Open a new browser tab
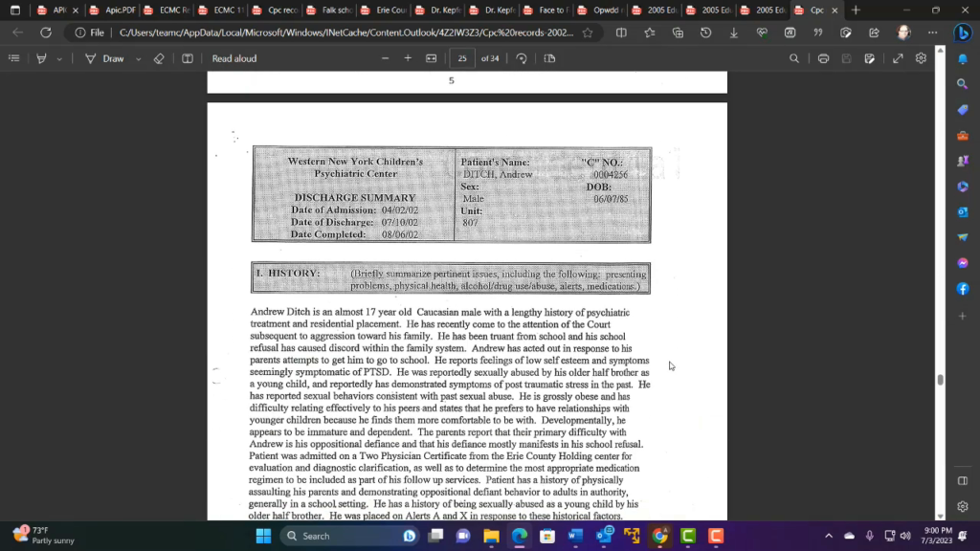 click(856, 10)
